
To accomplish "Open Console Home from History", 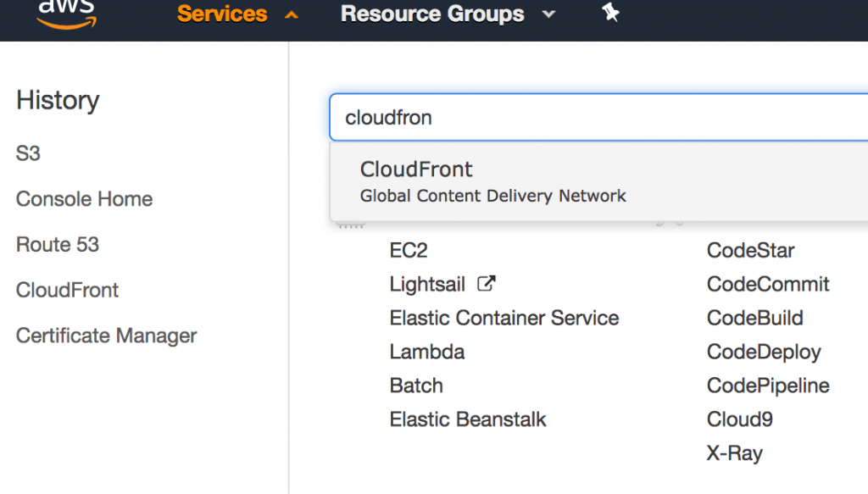I will [x=84, y=198].
